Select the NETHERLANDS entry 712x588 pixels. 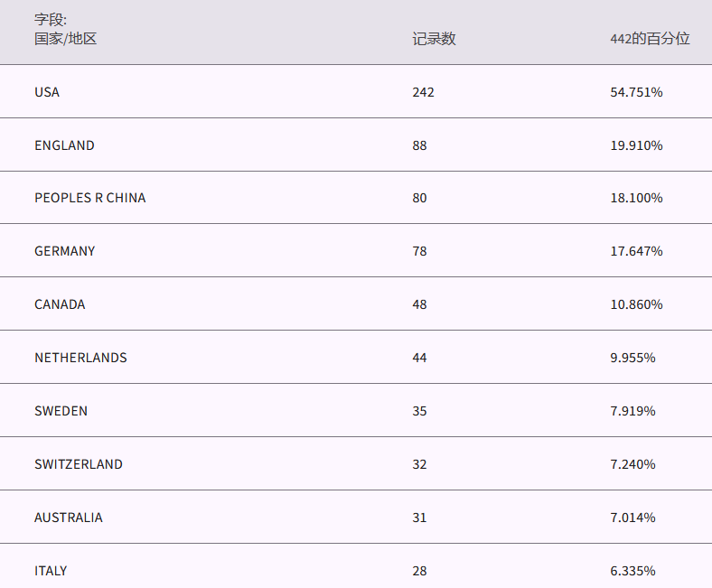(80, 358)
